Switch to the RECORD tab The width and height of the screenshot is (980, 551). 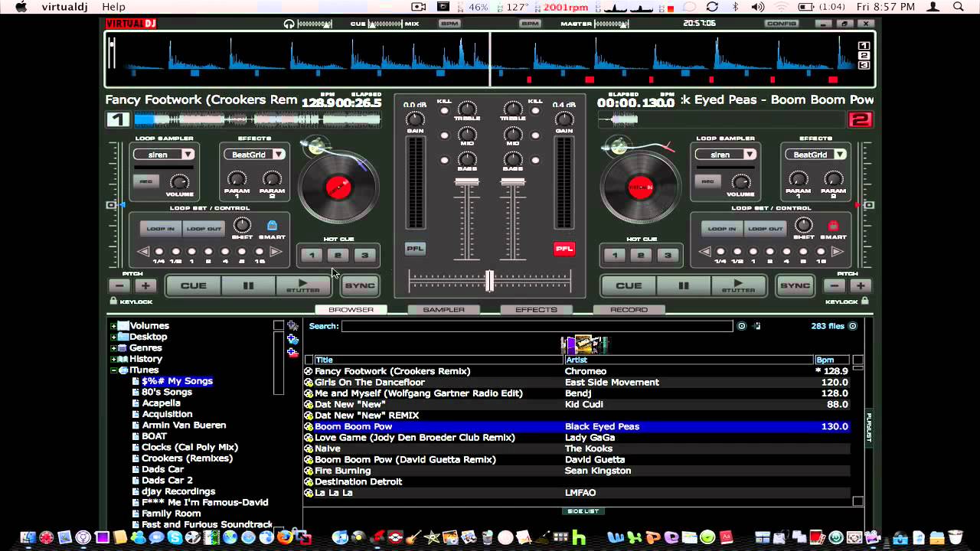tap(629, 310)
